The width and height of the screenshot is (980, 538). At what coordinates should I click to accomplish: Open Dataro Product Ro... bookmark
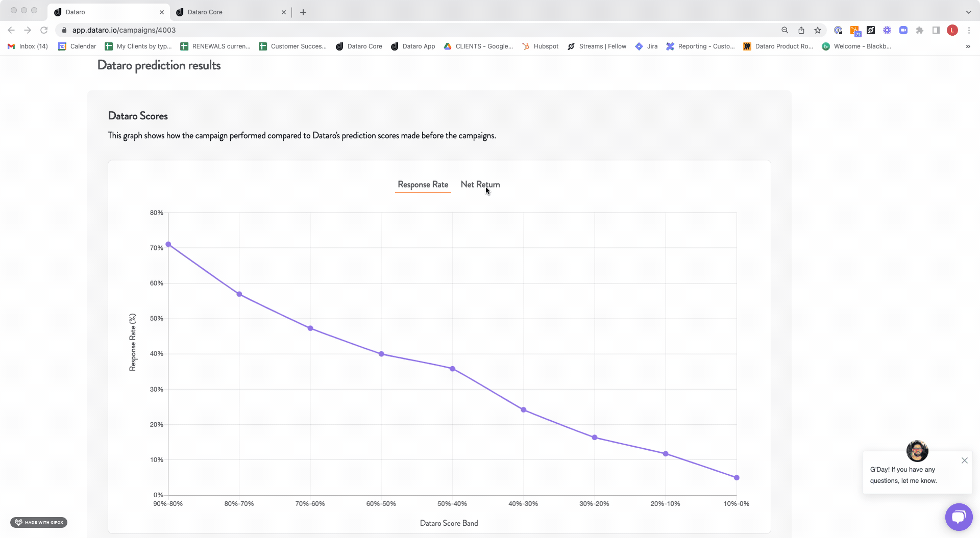coord(778,46)
